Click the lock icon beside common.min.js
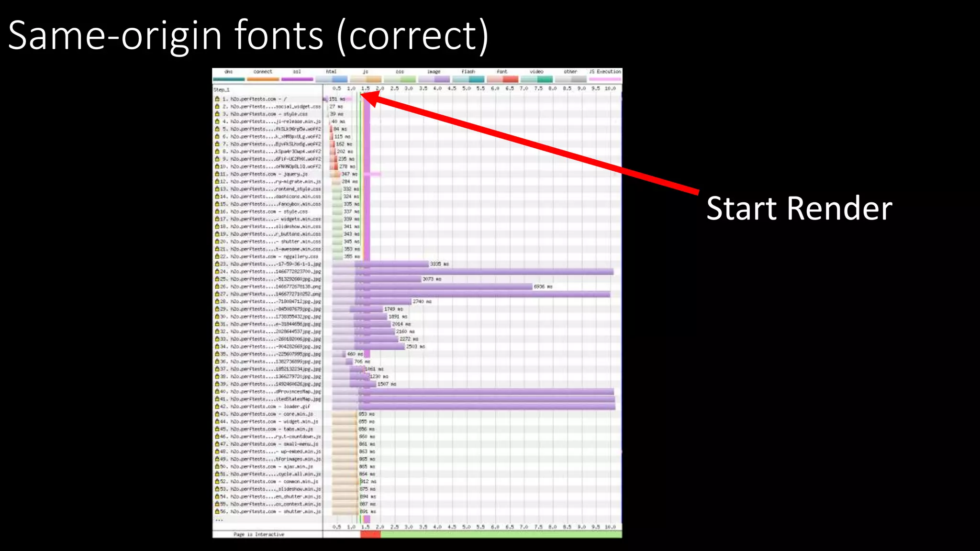The height and width of the screenshot is (551, 980). [217, 481]
